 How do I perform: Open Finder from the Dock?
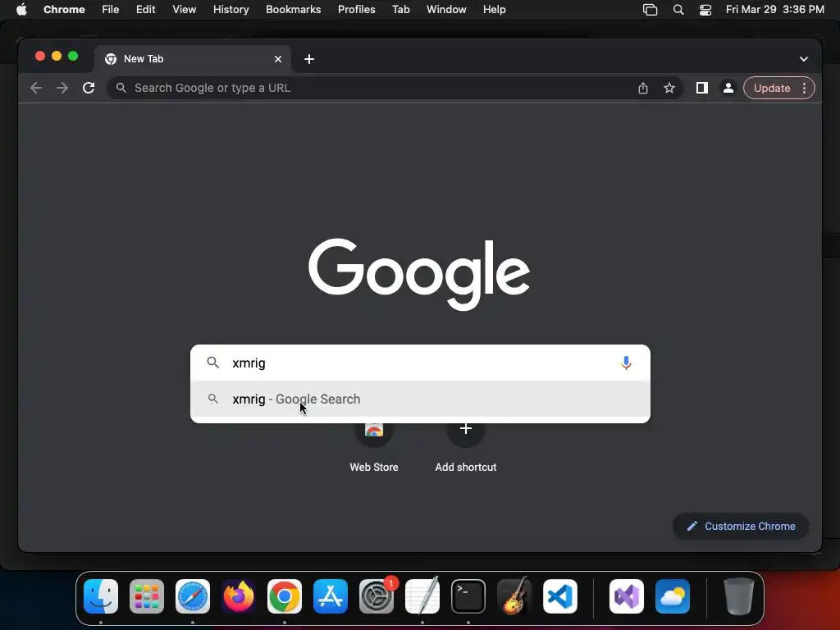[x=101, y=596]
